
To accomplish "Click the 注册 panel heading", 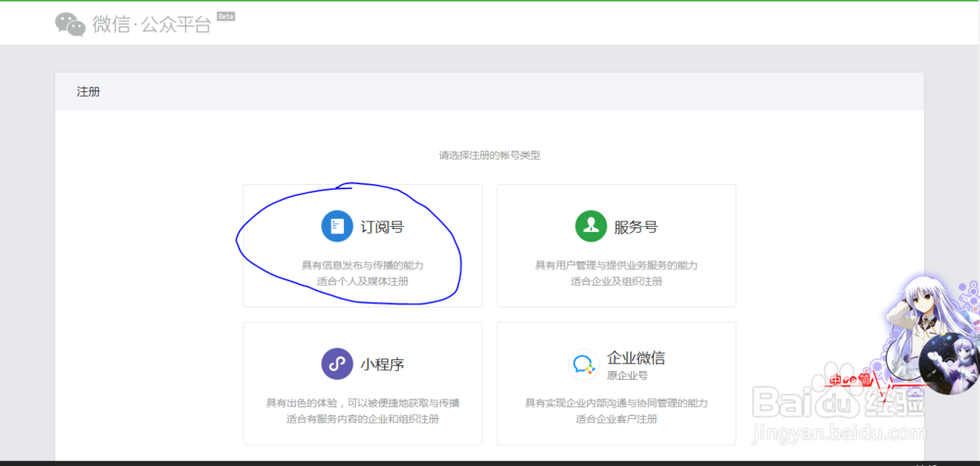I will (x=89, y=92).
